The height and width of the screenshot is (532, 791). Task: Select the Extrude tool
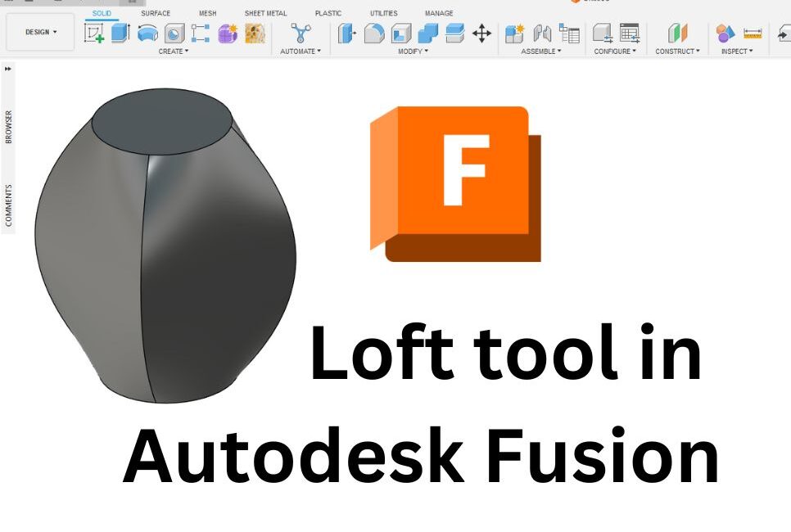[120, 33]
